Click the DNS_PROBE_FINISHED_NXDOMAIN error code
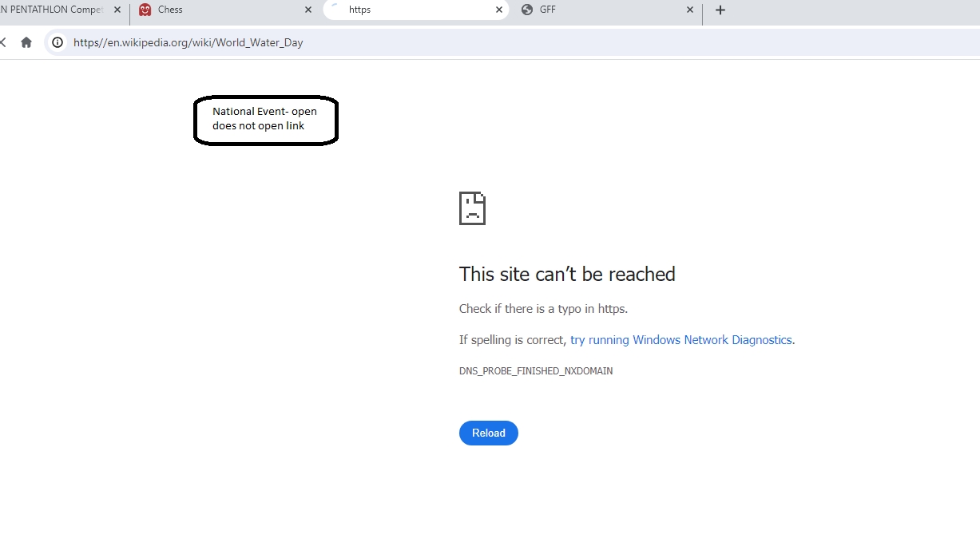Image resolution: width=980 pixels, height=558 pixels. coord(535,371)
